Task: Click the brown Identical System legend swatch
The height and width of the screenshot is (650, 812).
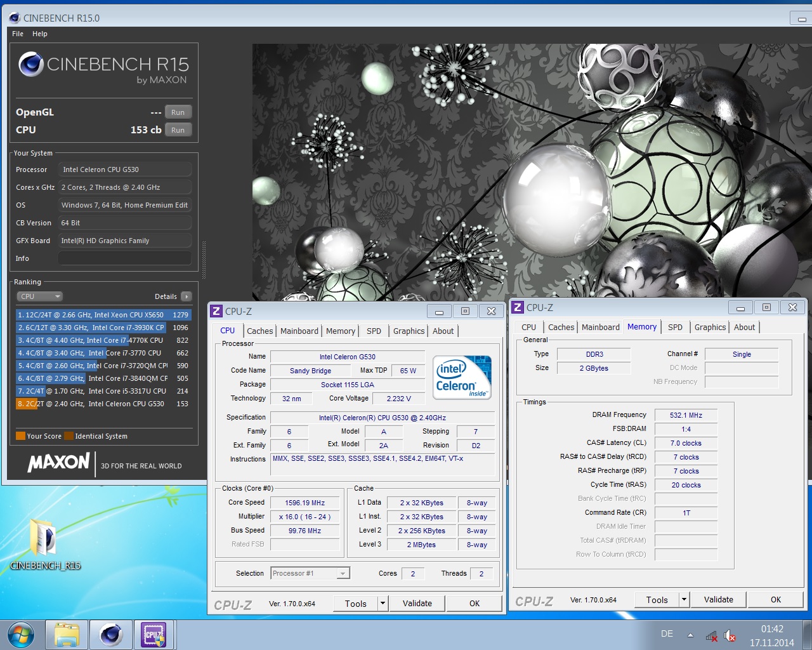Action: [x=69, y=436]
